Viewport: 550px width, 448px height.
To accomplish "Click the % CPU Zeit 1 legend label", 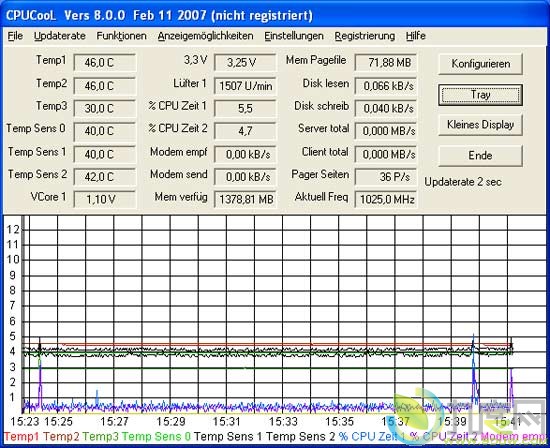I will click(x=372, y=436).
